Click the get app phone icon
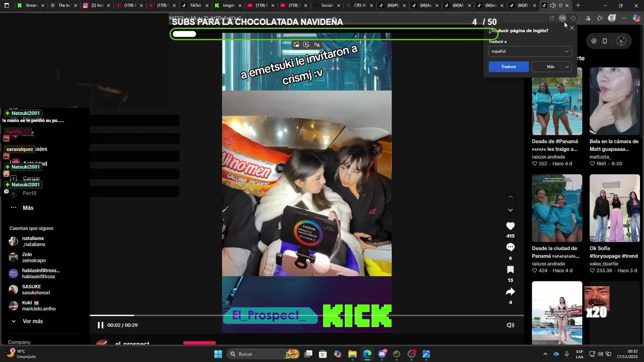 tap(605, 41)
